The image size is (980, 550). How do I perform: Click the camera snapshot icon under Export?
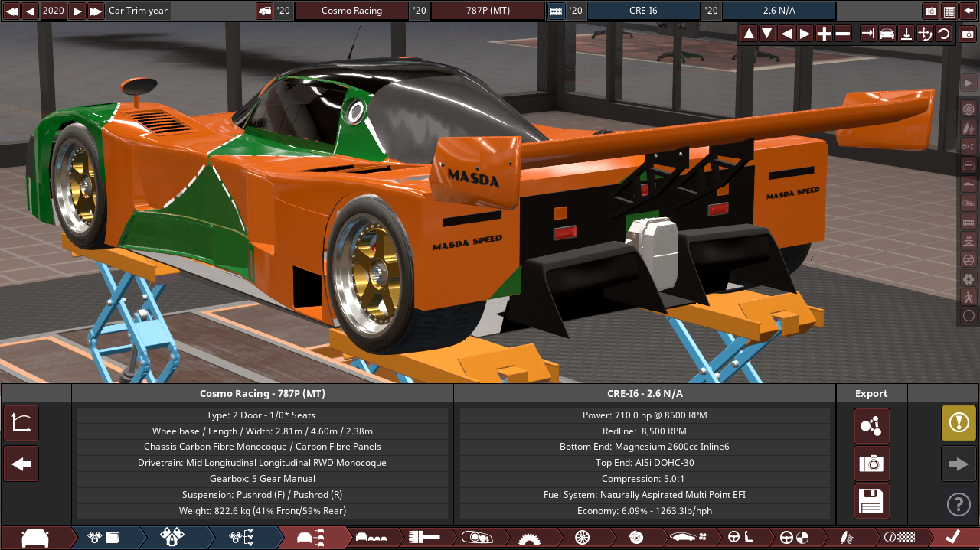coord(872,464)
